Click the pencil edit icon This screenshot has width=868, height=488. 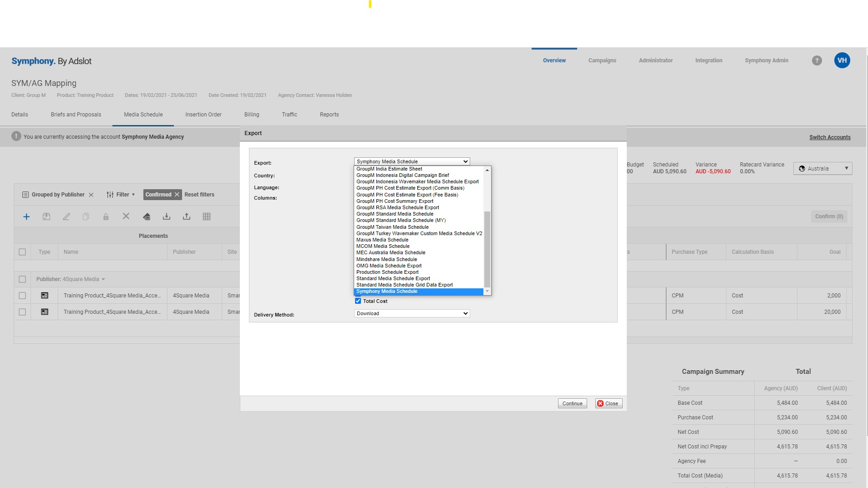click(66, 216)
